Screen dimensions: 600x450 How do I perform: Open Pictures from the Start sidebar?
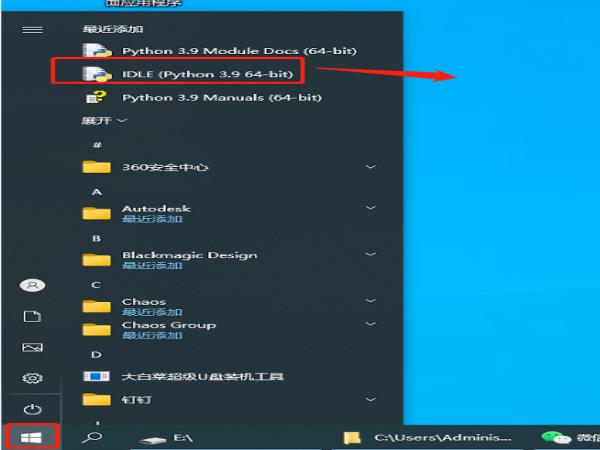pos(33,347)
